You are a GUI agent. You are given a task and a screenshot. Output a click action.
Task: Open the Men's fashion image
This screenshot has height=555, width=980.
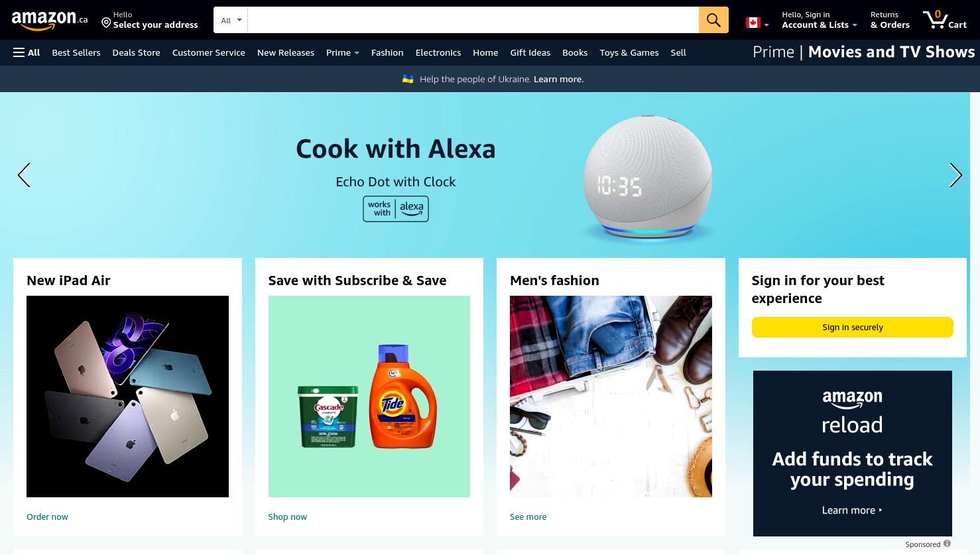tap(611, 397)
